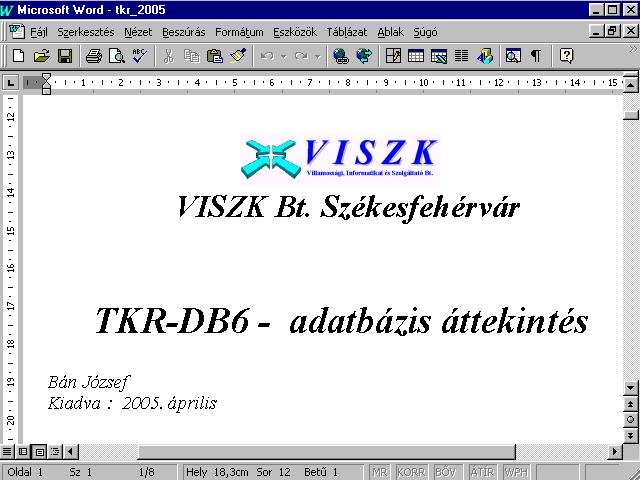The height and width of the screenshot is (480, 640).
Task: Cut selection with scissors icon
Action: pos(169,56)
